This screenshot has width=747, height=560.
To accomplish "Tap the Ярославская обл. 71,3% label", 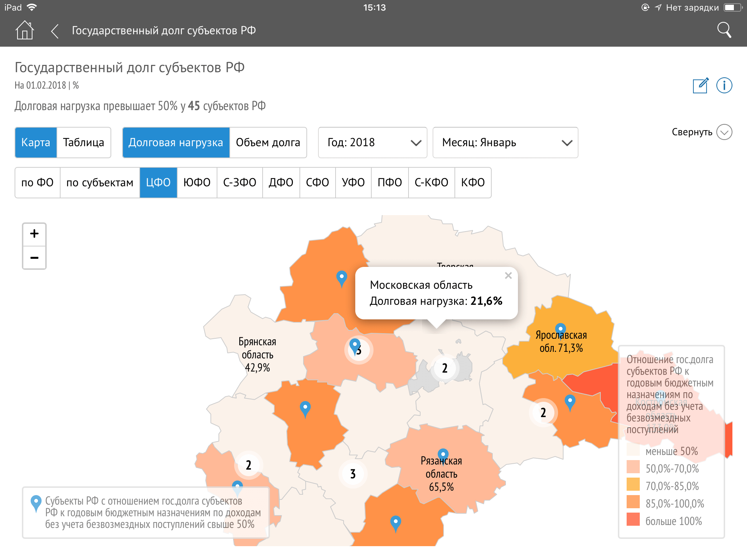I will (x=561, y=342).
